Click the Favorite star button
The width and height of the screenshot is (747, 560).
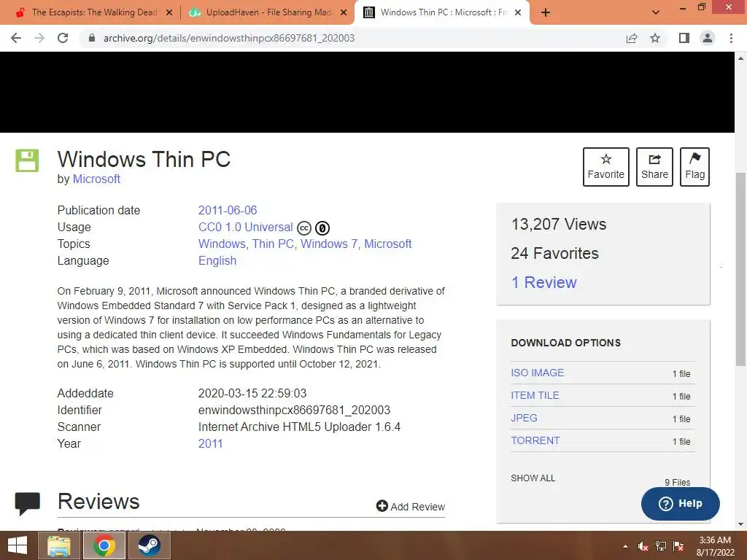[606, 167]
